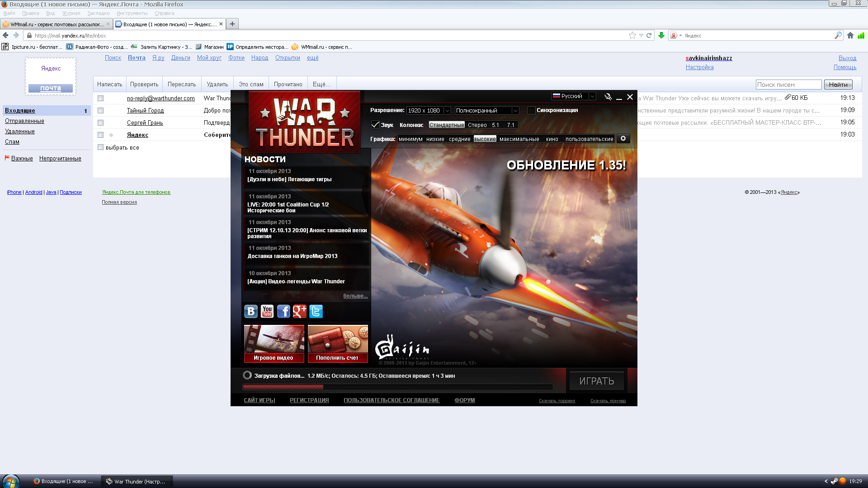Switch to Входящие Яндекс.Почта tab
This screenshot has width=868, height=488.
coord(170,24)
